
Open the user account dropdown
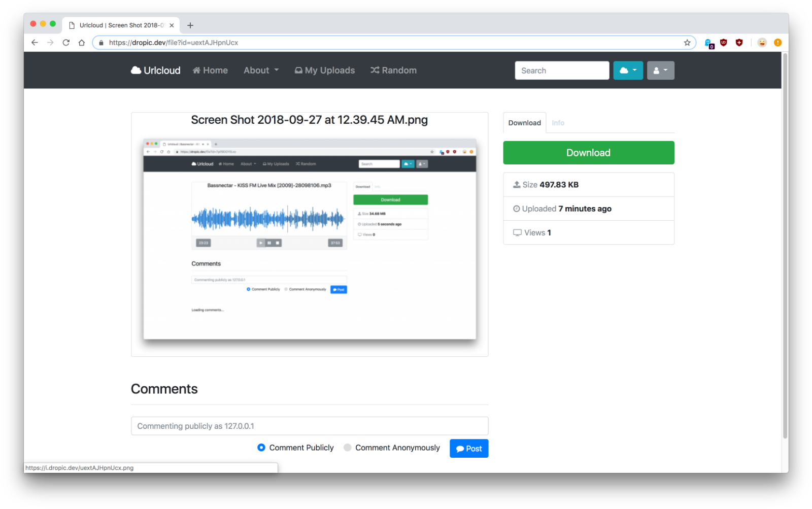click(660, 71)
